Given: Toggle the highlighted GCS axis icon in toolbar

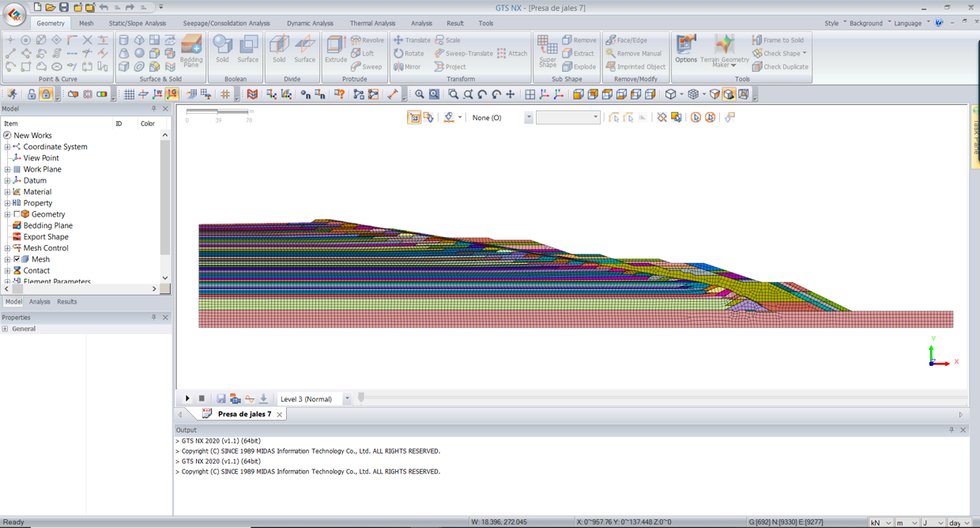Looking at the screenshot, I should [x=171, y=94].
